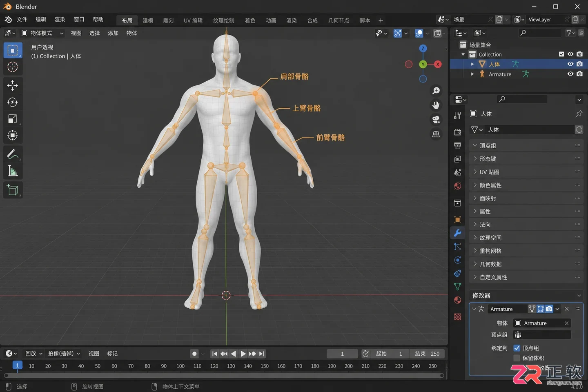The height and width of the screenshot is (392, 588).
Task: Activate the Move tool
Action: pyautogui.click(x=13, y=85)
